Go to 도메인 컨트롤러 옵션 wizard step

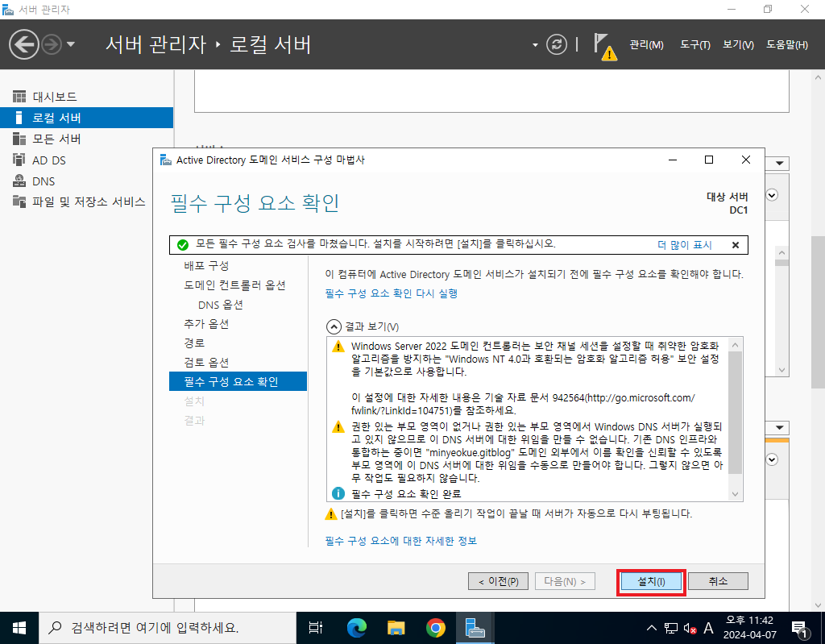[234, 285]
